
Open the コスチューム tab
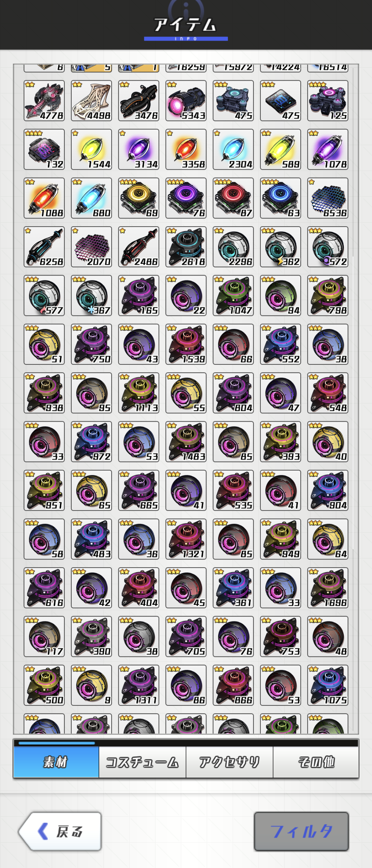click(x=142, y=762)
